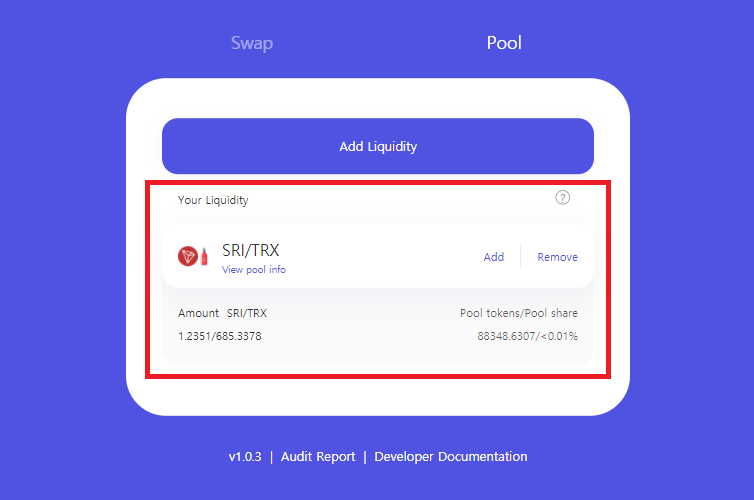Click the SRI/TRX pair title

click(251, 250)
